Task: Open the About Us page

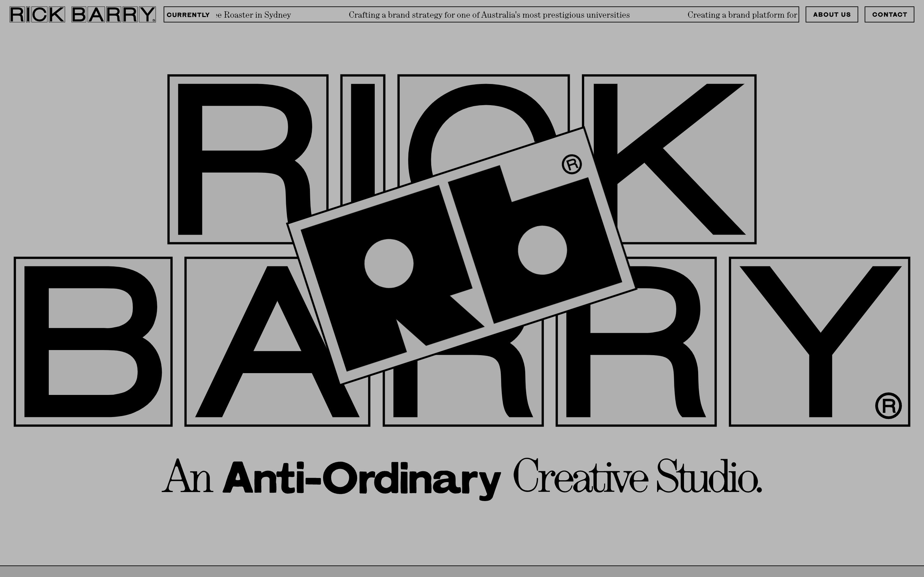Action: click(832, 14)
